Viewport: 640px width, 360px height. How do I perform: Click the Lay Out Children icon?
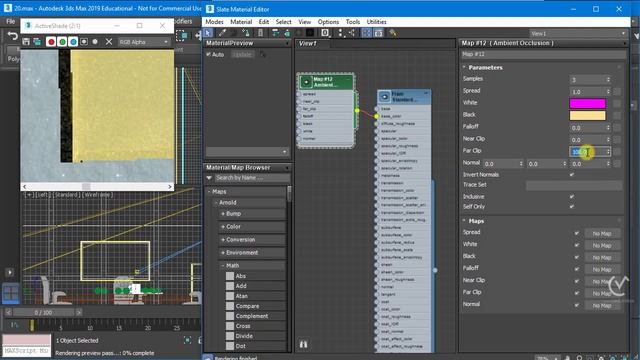click(351, 33)
